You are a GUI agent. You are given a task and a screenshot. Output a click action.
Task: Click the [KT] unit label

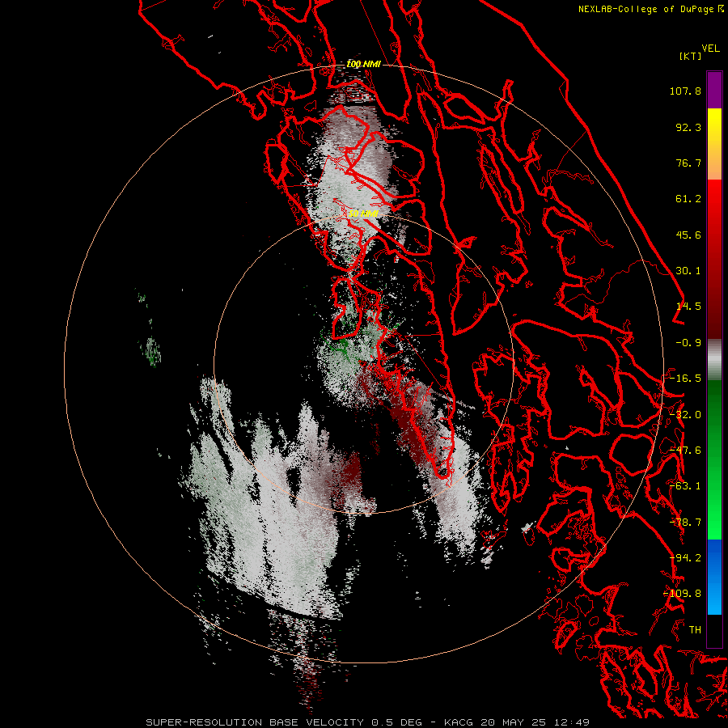pos(691,56)
